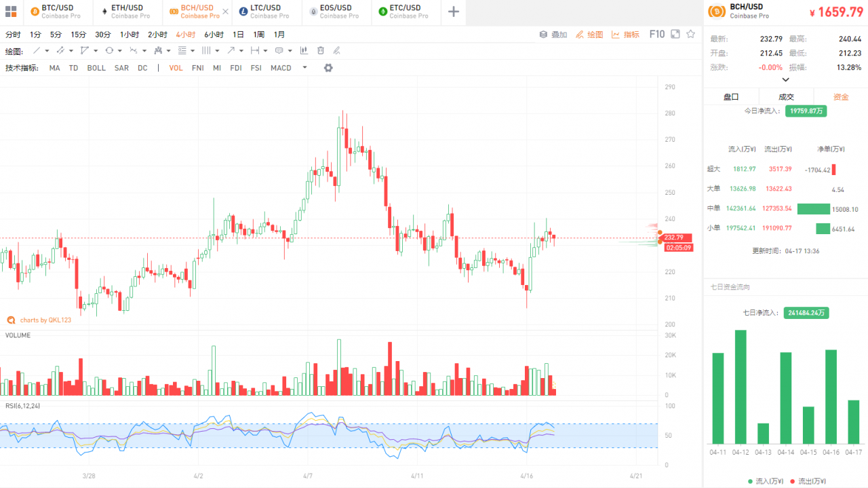Viewport: 868px width, 488px height.
Task: Click the eraser pencil icon in drawing bar
Action: pos(336,51)
